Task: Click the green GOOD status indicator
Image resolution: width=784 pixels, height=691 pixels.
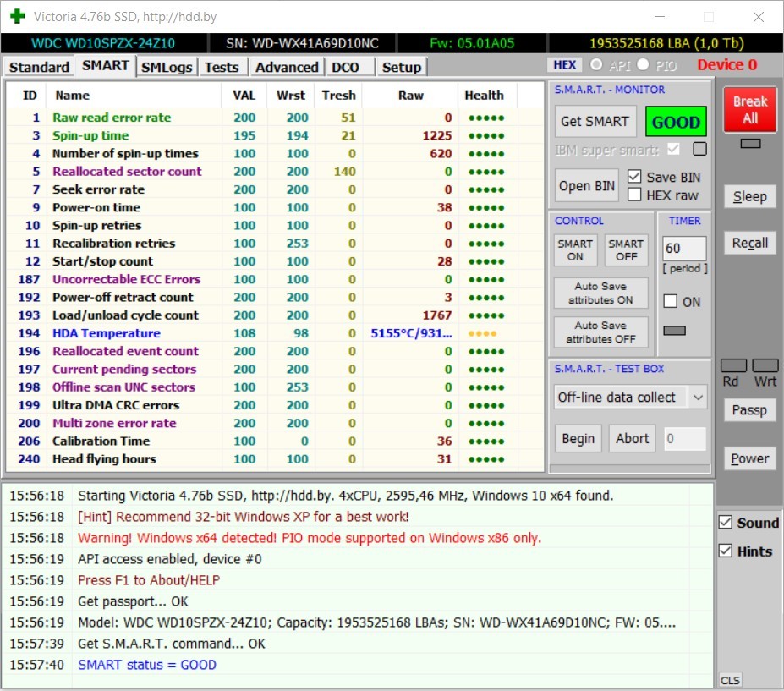Action: pyautogui.click(x=676, y=122)
